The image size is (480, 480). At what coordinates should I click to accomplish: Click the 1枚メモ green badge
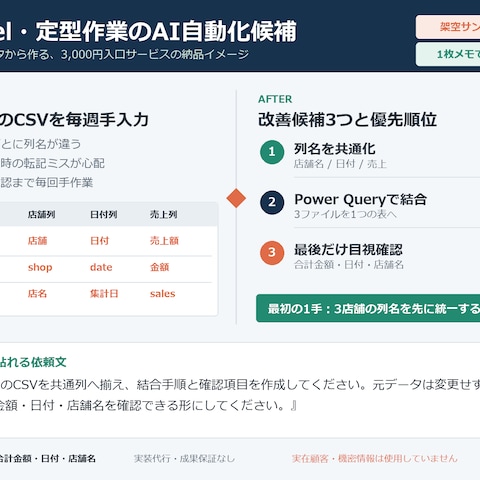coord(448,54)
